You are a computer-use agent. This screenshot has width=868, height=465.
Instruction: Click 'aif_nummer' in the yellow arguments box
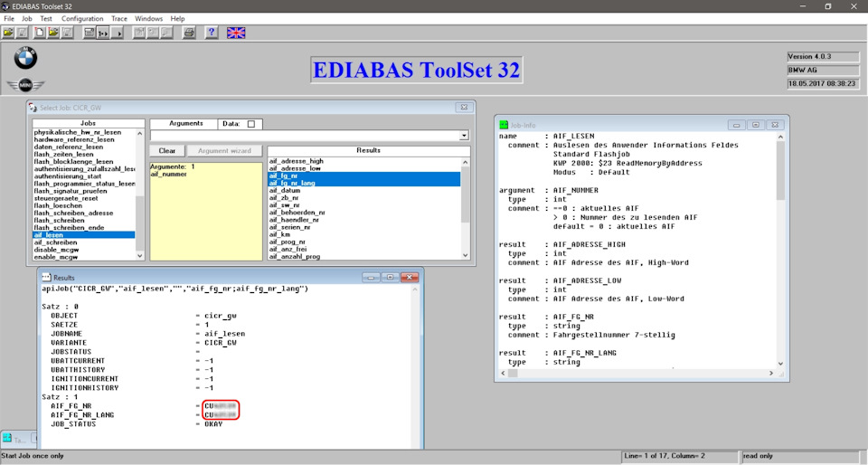point(168,174)
